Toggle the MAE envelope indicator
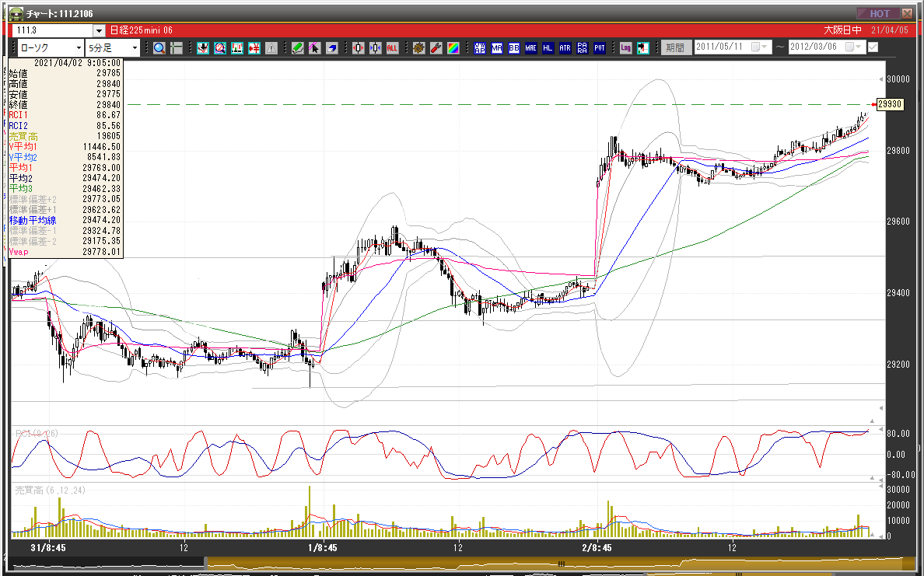This screenshot has width=924, height=576. point(531,48)
